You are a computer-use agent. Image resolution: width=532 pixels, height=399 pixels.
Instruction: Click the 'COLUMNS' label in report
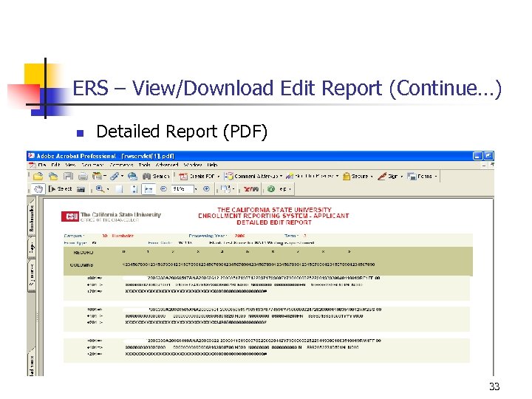[x=81, y=265]
